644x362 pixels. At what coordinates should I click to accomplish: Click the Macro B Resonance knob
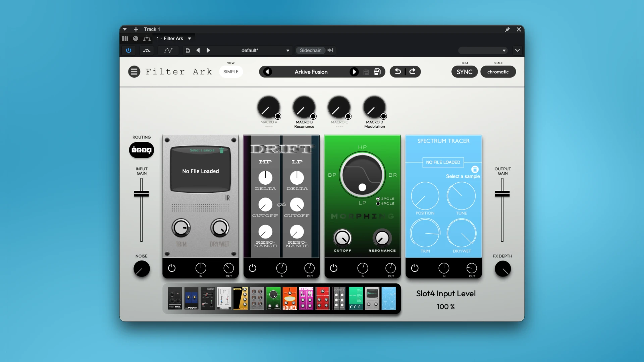304,108
